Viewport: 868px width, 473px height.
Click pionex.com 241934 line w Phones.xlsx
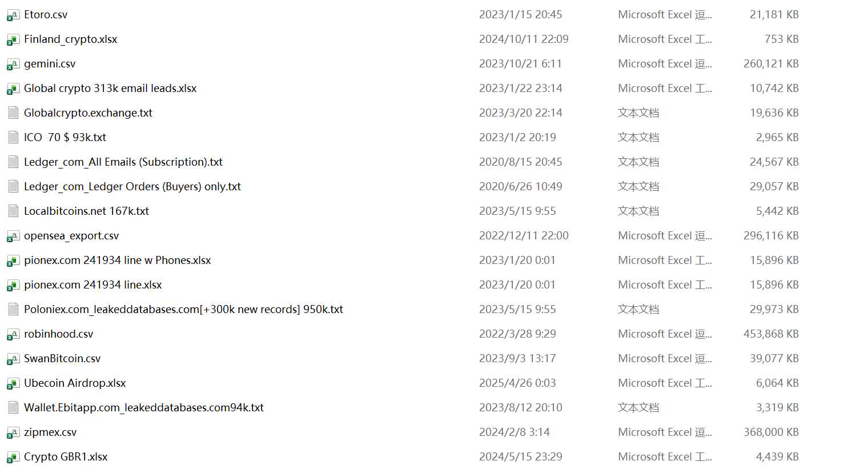point(118,260)
